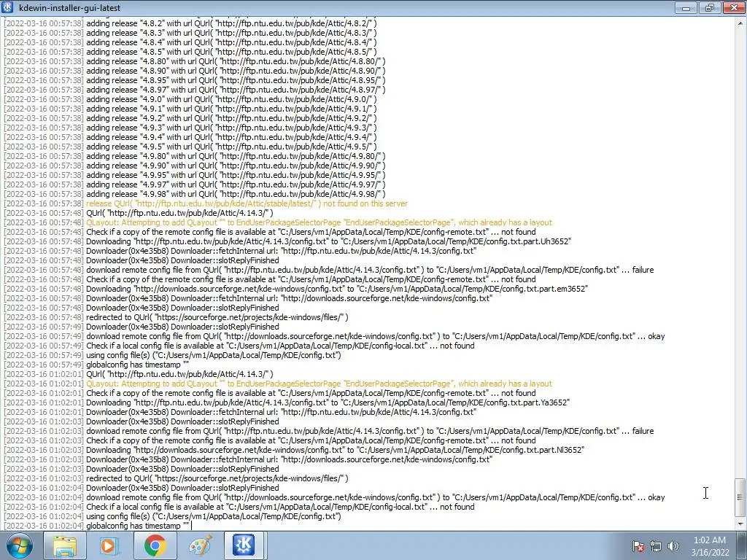Screen dimensions: 747x560
Task: Click the network status tray icon
Action: coord(656,546)
